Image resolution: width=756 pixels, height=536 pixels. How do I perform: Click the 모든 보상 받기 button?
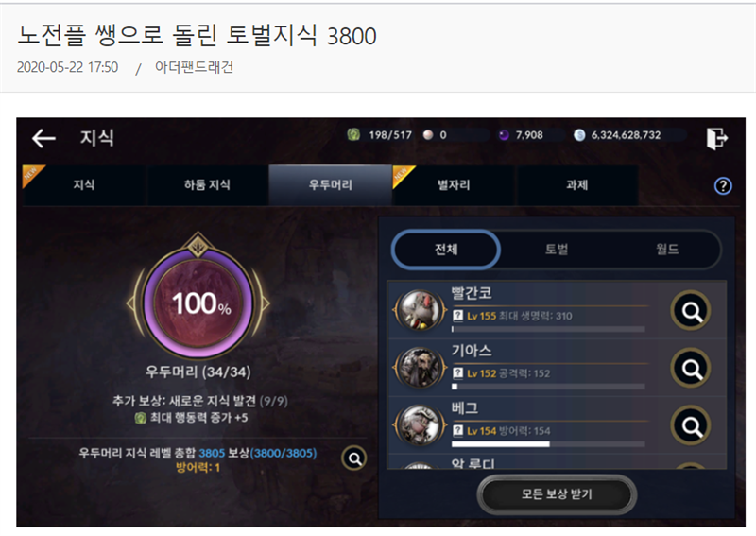click(x=557, y=494)
